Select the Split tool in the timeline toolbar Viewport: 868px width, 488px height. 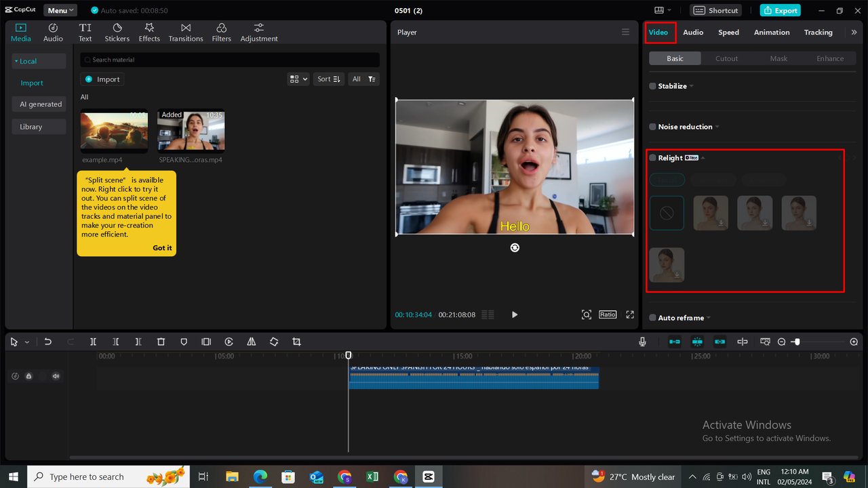click(x=93, y=342)
